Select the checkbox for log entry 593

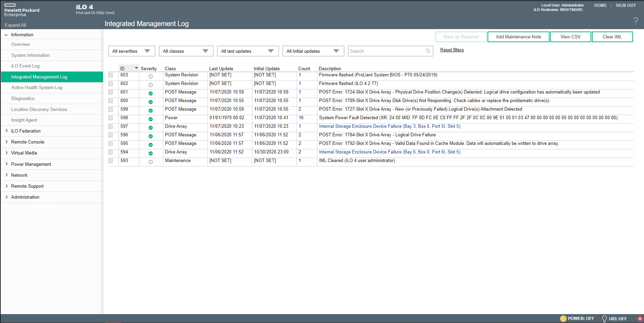point(111,161)
